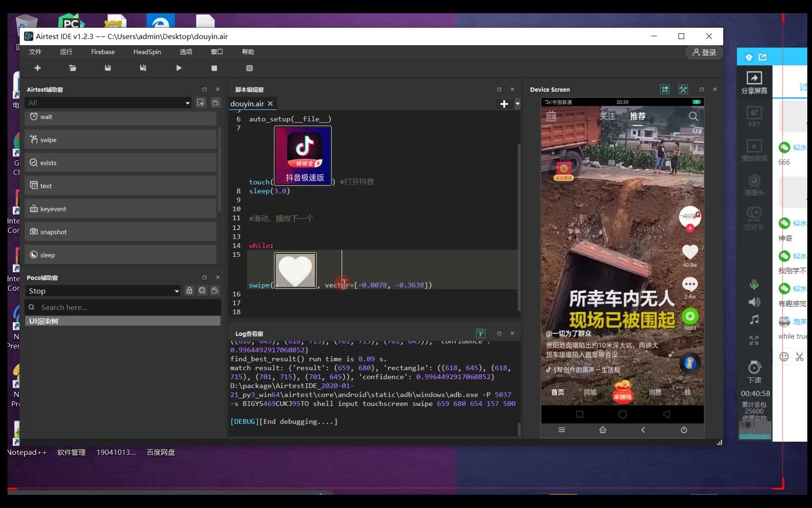Click the Douyin app image in touch()
This screenshot has width=812, height=508.
pos(303,156)
